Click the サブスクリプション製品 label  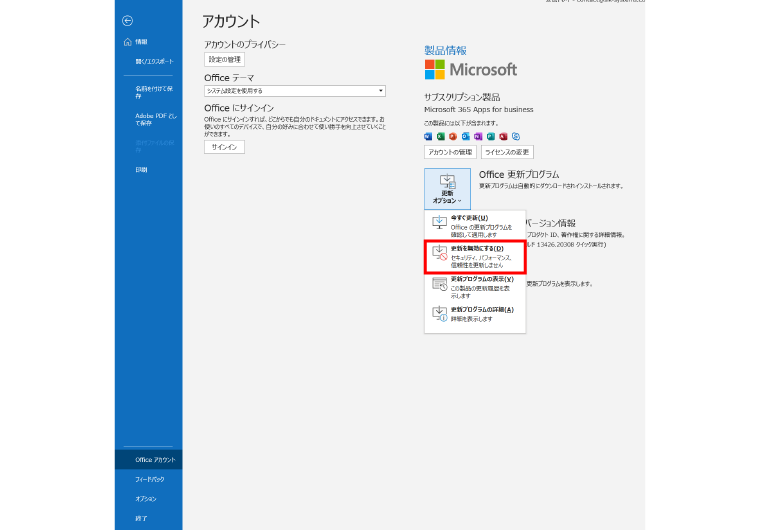462,97
